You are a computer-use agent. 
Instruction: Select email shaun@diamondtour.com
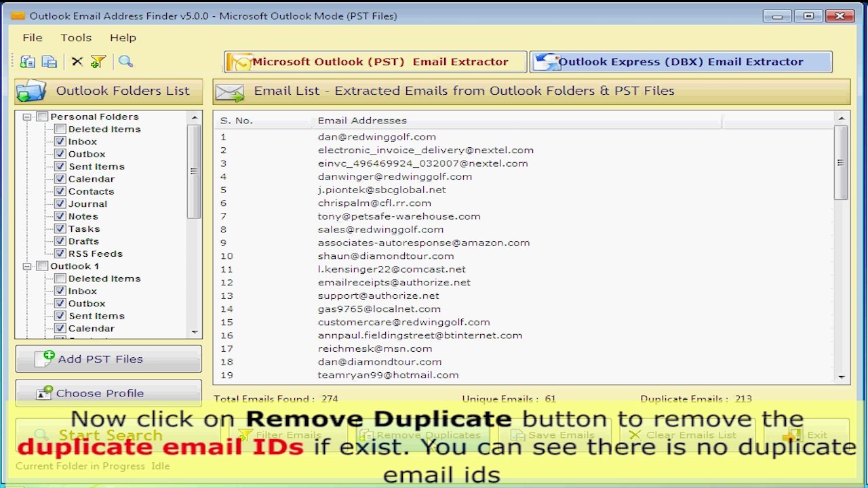tap(386, 256)
